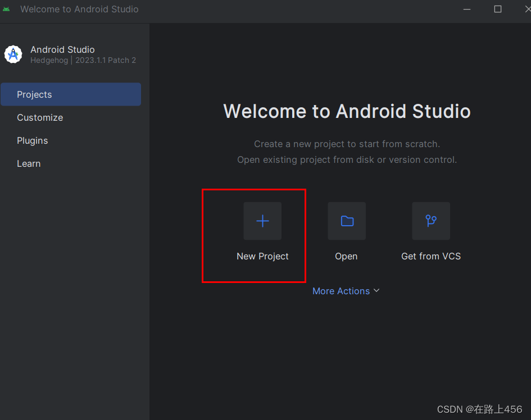531x420 pixels.
Task: Click the Open folder icon
Action: pyautogui.click(x=346, y=221)
